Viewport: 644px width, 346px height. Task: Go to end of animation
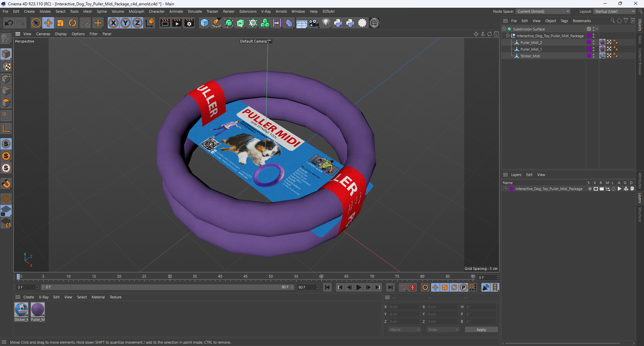tap(390, 287)
